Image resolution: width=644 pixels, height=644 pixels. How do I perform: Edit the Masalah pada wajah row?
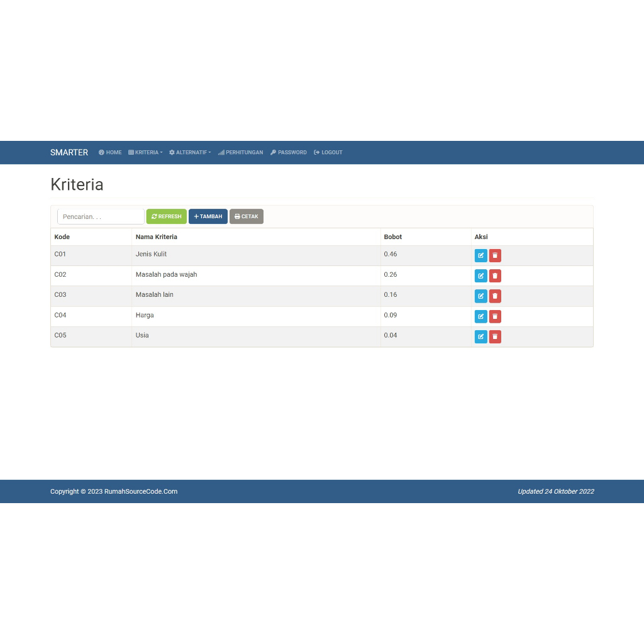point(480,275)
